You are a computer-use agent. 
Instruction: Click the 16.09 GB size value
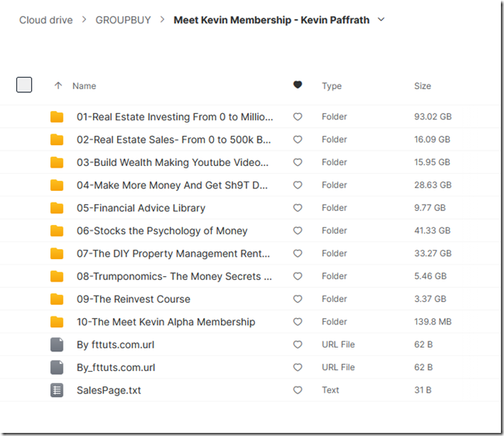pyautogui.click(x=432, y=139)
